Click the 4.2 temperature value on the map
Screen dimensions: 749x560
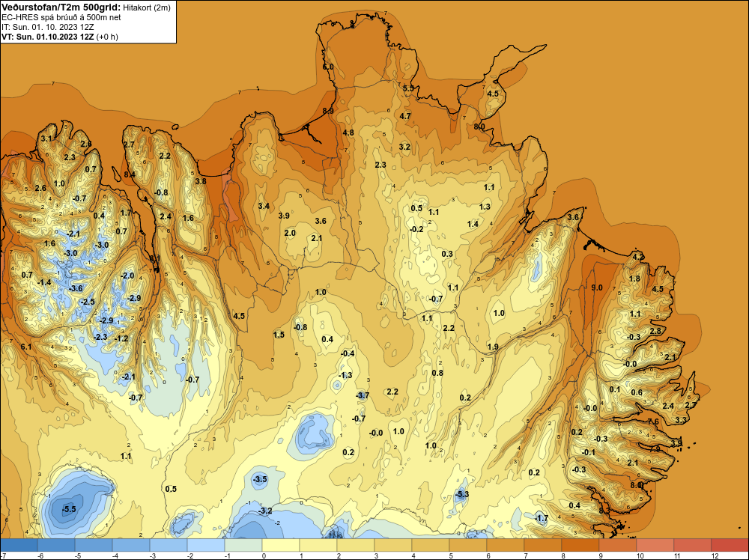pos(637,257)
